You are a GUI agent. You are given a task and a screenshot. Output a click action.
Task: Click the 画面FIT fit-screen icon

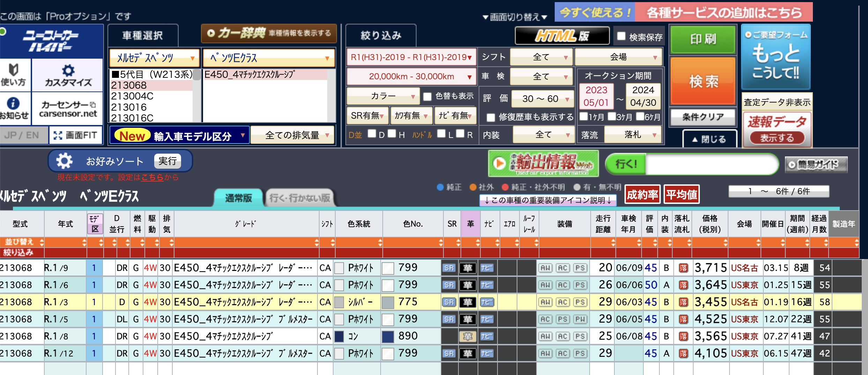(x=76, y=135)
